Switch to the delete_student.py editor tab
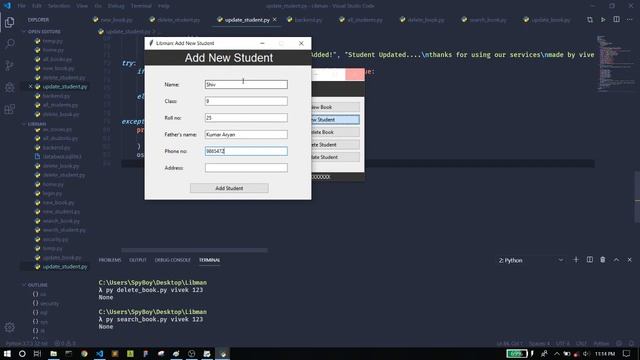The width and height of the screenshot is (640, 360). (x=176, y=20)
